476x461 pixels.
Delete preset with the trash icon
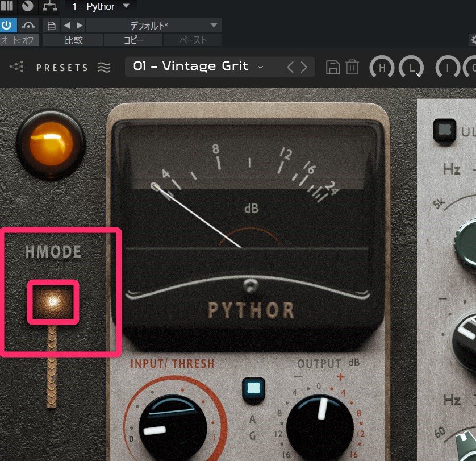352,67
